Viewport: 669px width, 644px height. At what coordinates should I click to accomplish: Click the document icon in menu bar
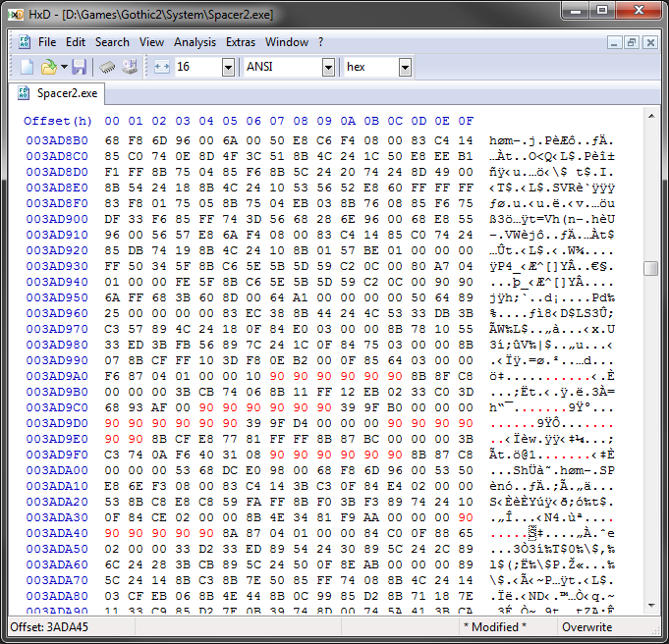[x=25, y=42]
